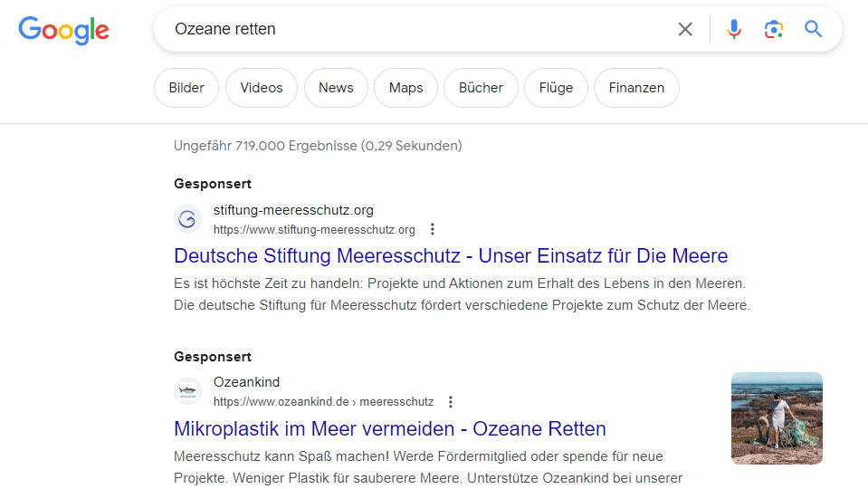The width and height of the screenshot is (868, 489).
Task: Click the magnifying glass search button
Action: pos(813,29)
